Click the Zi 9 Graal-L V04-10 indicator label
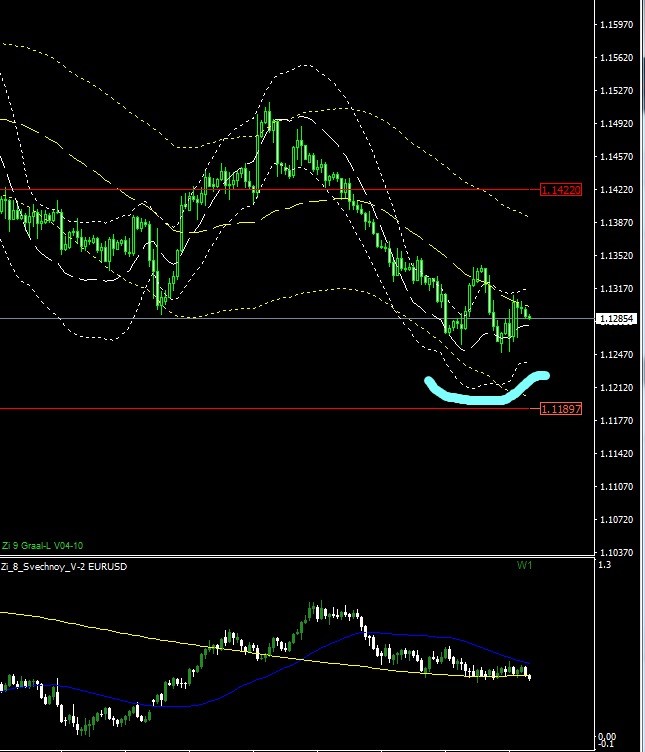Image resolution: width=645 pixels, height=752 pixels. pyautogui.click(x=43, y=545)
